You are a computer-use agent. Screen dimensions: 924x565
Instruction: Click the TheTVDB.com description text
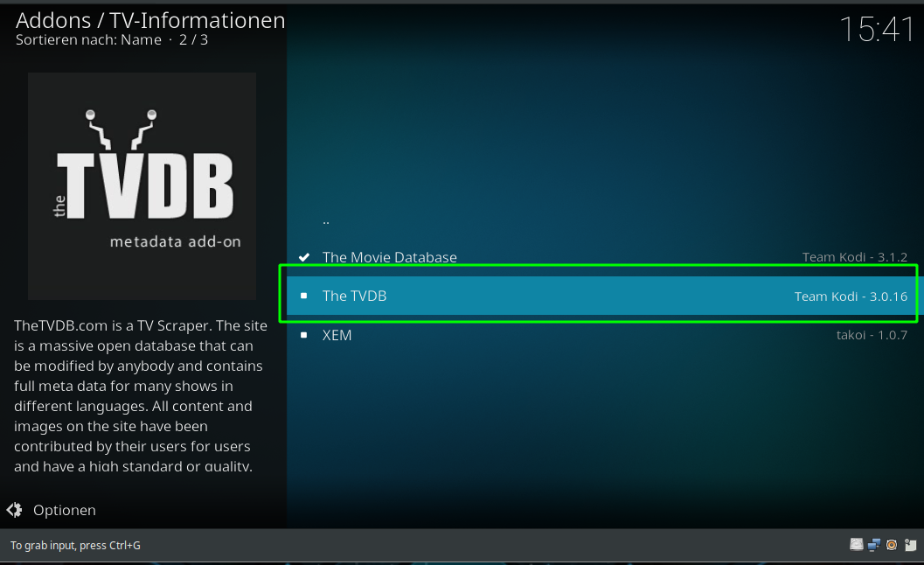tap(140, 395)
